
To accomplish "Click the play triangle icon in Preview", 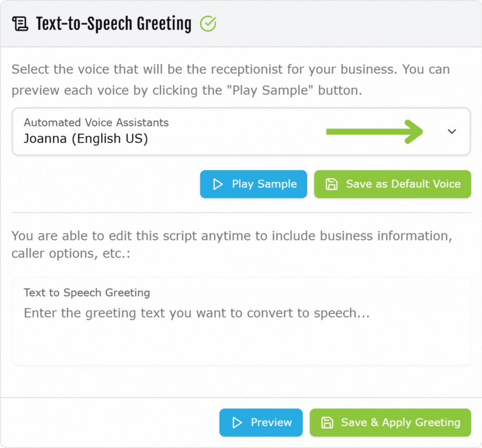I will pyautogui.click(x=237, y=423).
